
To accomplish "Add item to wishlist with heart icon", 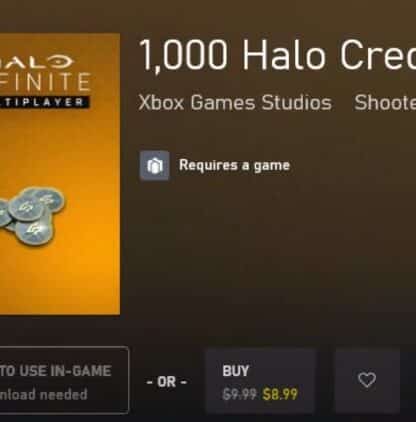I will [x=367, y=380].
